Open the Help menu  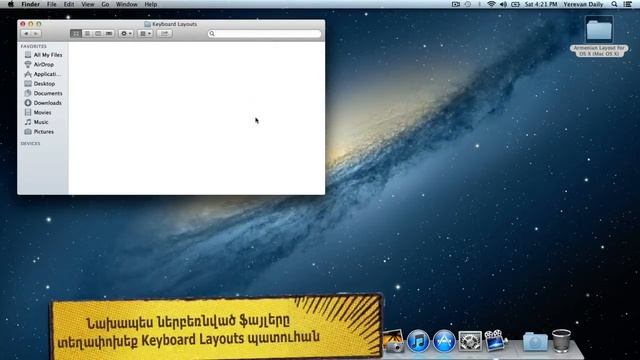tap(151, 4)
